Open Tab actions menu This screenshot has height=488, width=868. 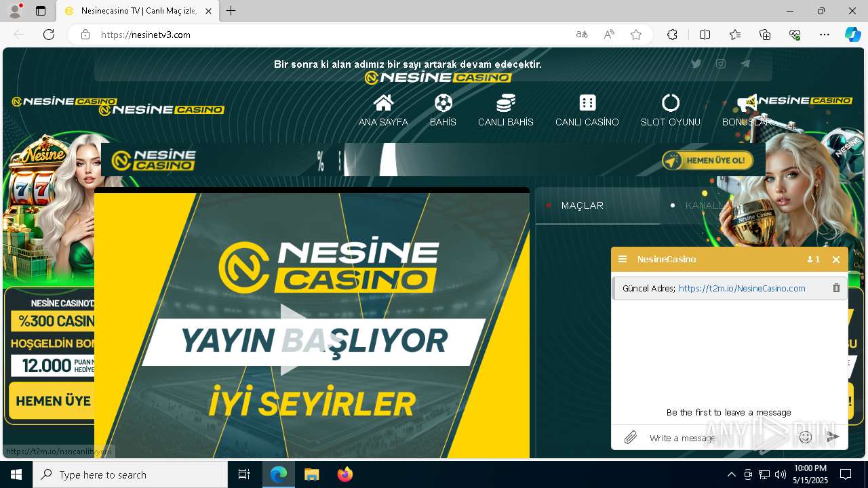[x=41, y=11]
